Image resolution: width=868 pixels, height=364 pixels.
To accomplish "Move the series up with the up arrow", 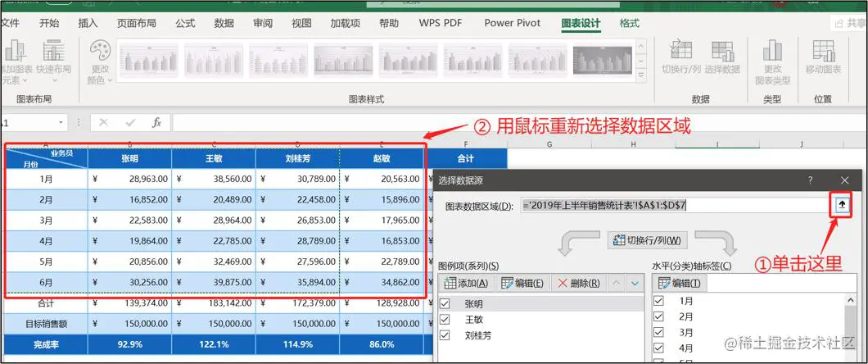I will click(617, 283).
